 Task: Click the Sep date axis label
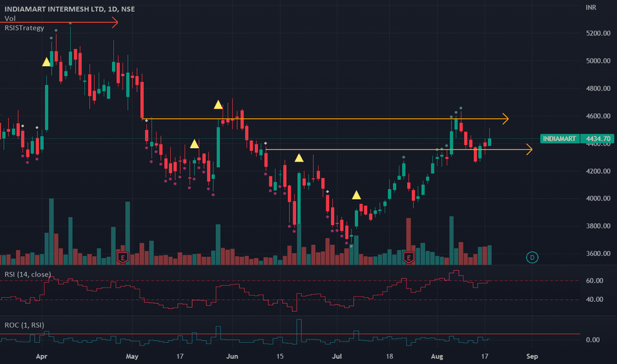click(532, 357)
